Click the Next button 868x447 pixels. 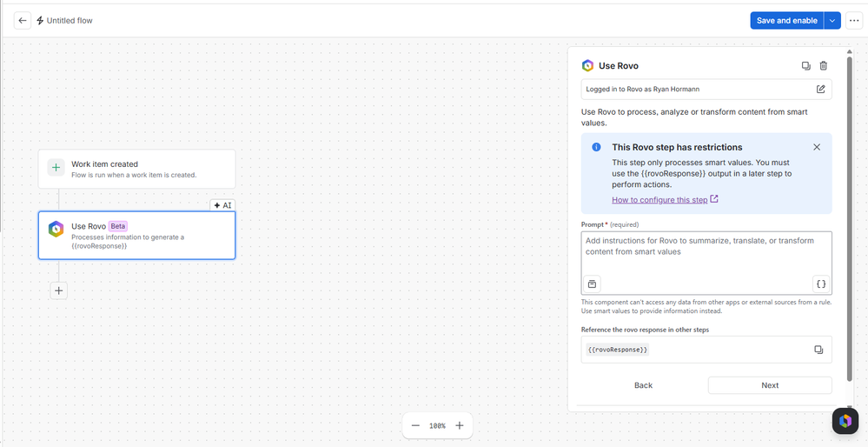[x=770, y=385]
